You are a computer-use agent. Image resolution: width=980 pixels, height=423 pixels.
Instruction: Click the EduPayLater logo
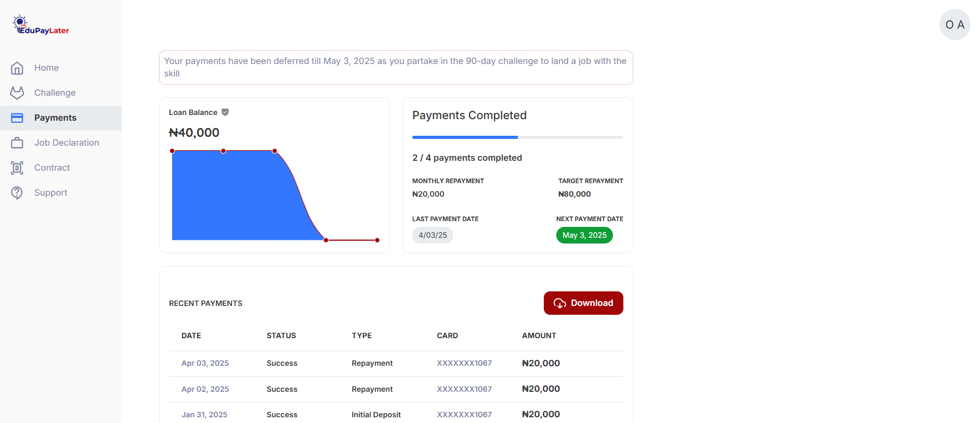click(41, 25)
